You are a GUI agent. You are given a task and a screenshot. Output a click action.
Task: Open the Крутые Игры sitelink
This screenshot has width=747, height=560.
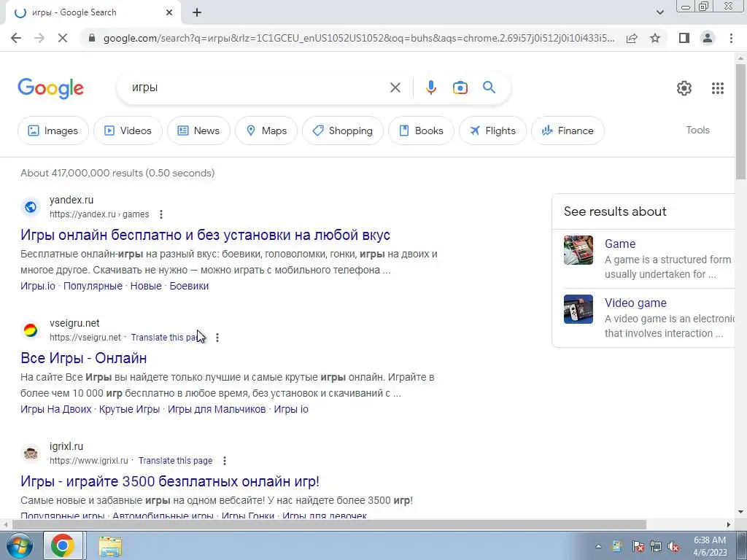[x=130, y=410]
